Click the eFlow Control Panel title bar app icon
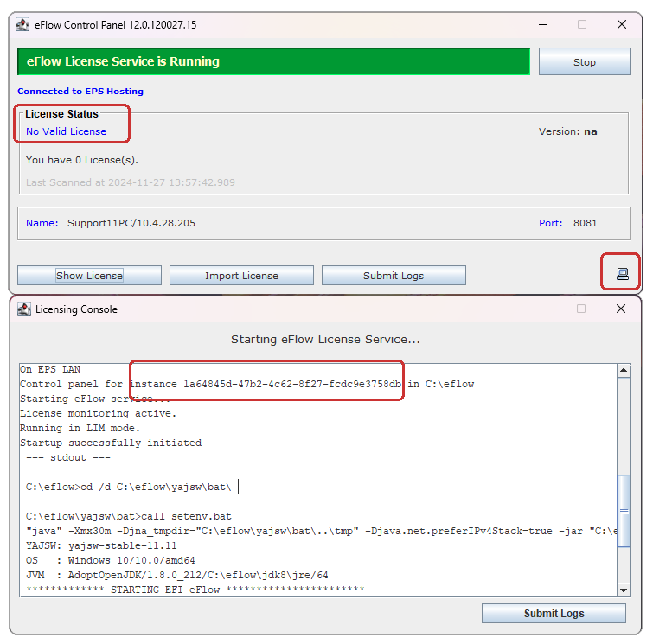The width and height of the screenshot is (653, 644). (22, 24)
